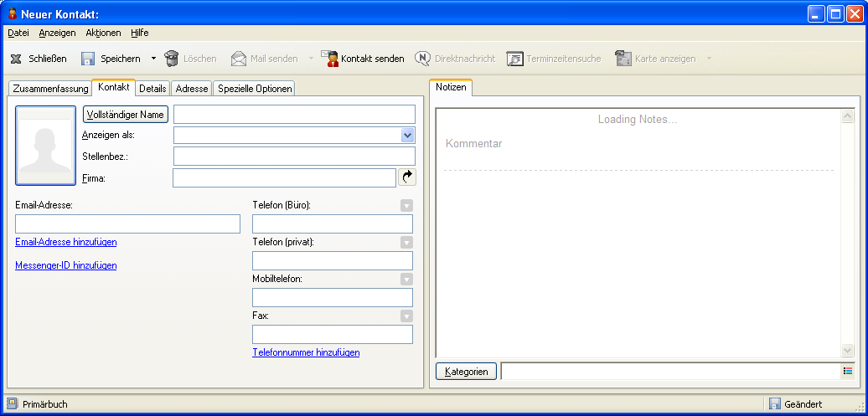Select the Notizen tab

[x=451, y=87]
